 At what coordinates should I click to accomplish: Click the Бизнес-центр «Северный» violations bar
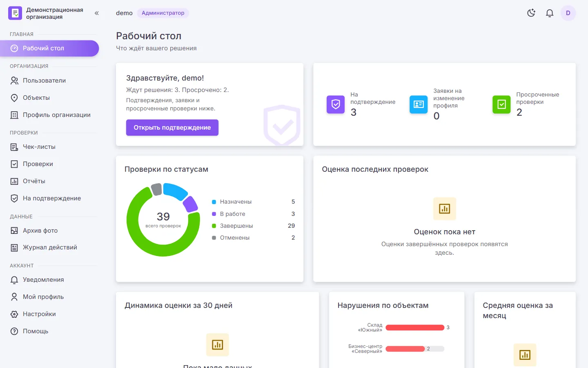(405, 349)
